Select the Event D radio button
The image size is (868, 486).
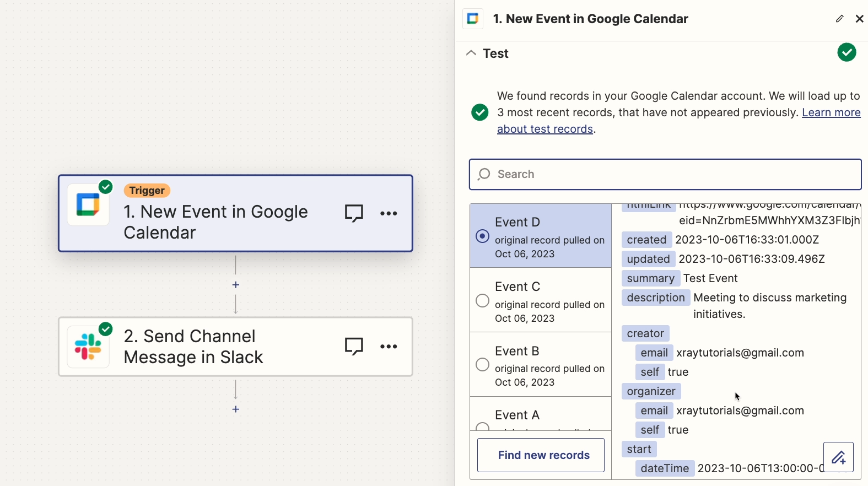click(x=482, y=236)
